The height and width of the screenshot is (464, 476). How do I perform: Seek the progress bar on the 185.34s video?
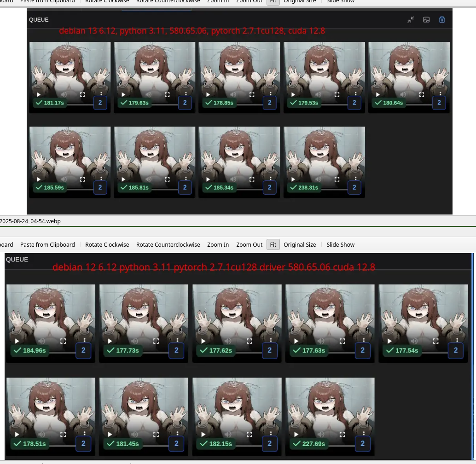tap(250, 189)
